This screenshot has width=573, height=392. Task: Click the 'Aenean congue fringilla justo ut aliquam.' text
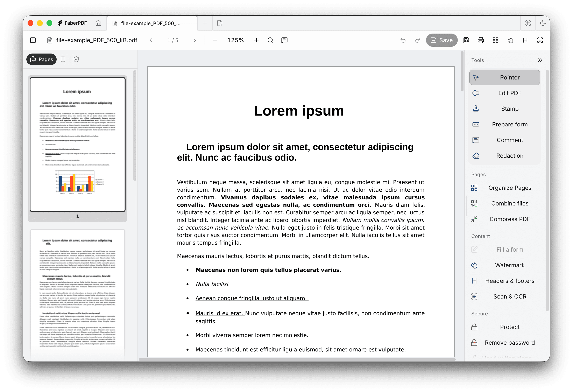click(x=252, y=298)
